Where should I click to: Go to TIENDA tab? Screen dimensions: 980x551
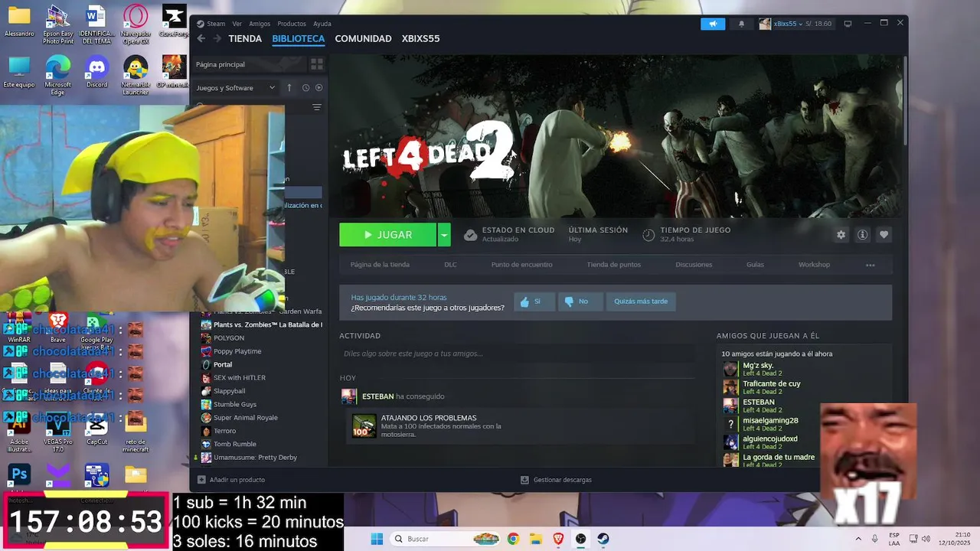point(245,38)
